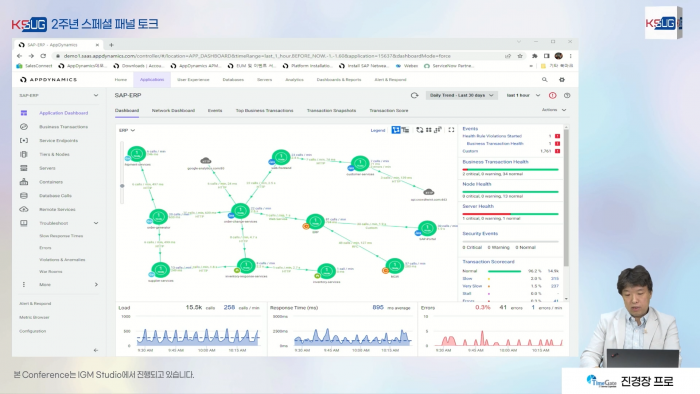Open the ERP flow map selector dropdown
Screen dimensions: 700x394
click(x=127, y=130)
